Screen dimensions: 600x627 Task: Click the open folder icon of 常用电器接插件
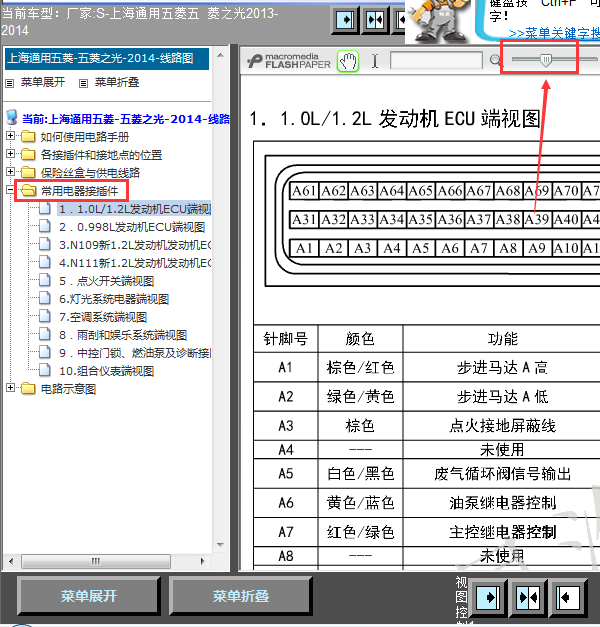(x=28, y=190)
